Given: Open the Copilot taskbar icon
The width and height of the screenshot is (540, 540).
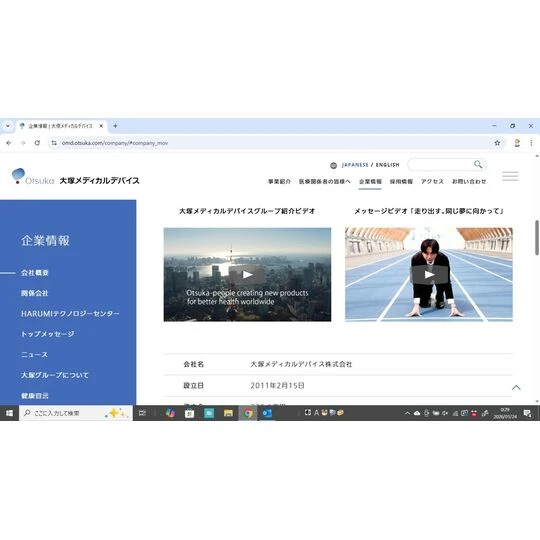Looking at the screenshot, I should coord(170,413).
